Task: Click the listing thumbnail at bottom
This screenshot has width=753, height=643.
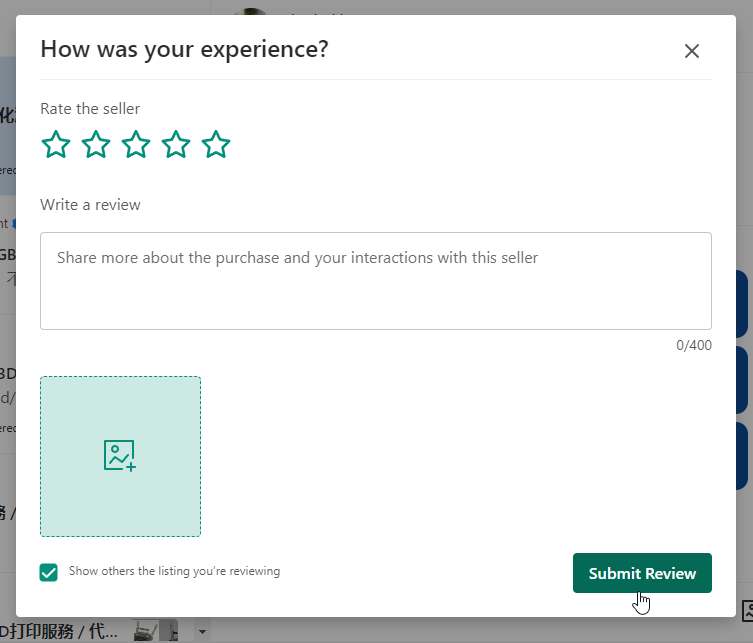Action: click(155, 630)
